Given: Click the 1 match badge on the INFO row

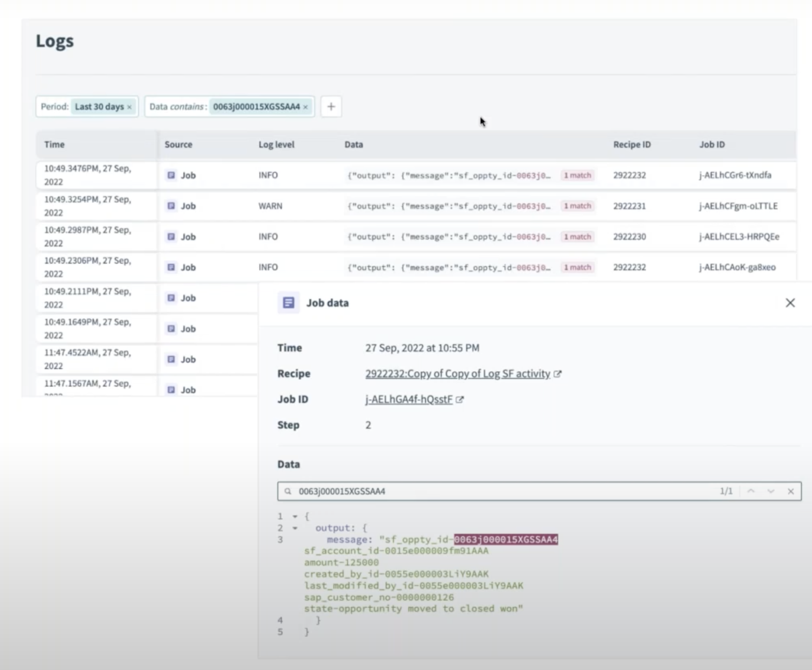Looking at the screenshot, I should (x=577, y=175).
